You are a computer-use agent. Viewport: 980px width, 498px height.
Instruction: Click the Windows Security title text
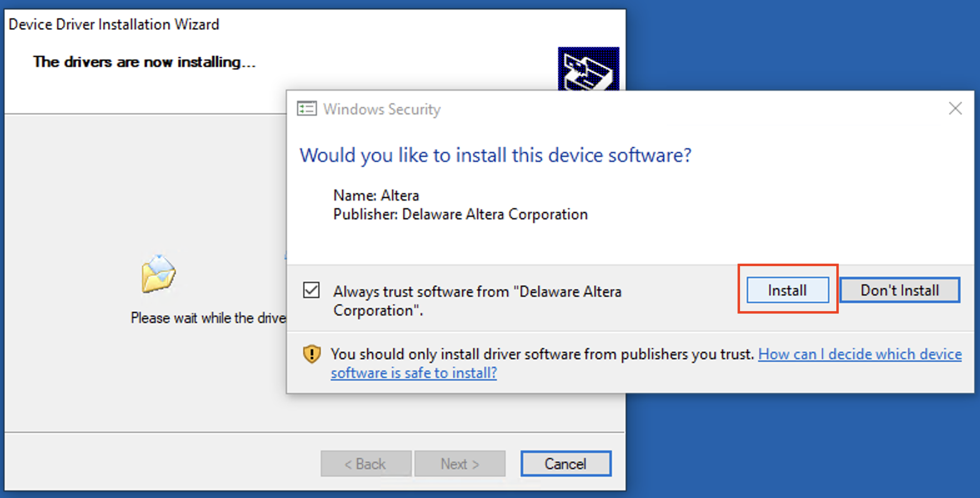[382, 109]
